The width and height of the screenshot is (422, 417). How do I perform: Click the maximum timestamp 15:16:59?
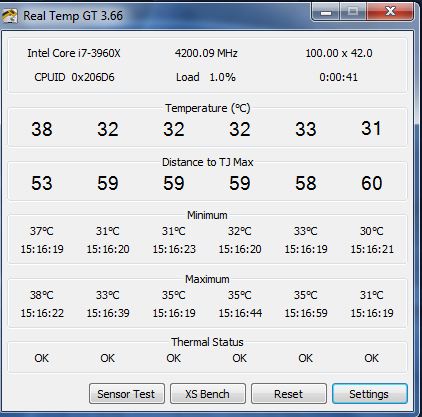306,313
